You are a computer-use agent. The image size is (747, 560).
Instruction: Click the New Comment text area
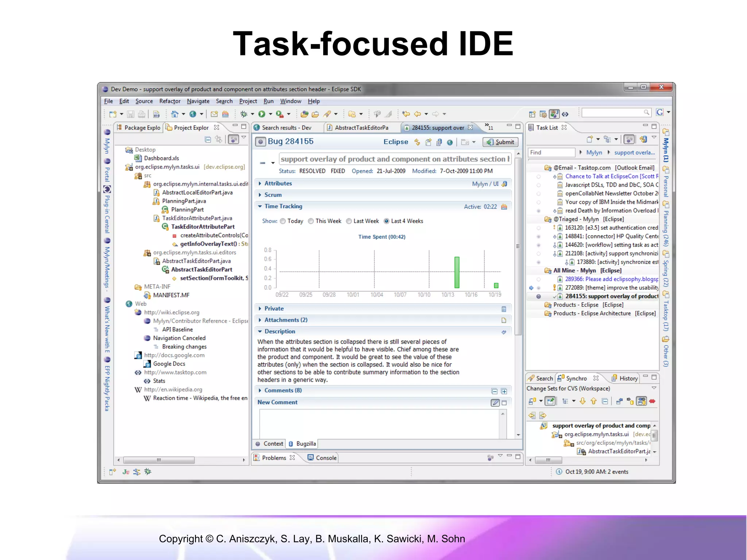click(x=379, y=424)
